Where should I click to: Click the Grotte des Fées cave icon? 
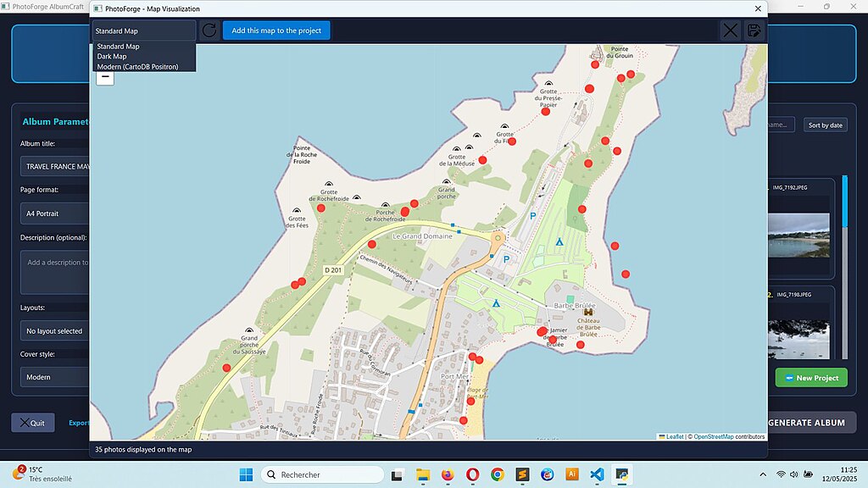point(297,210)
